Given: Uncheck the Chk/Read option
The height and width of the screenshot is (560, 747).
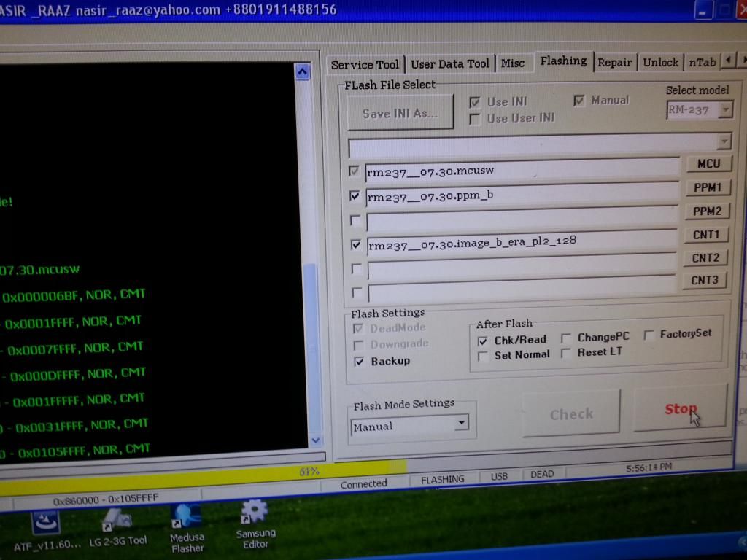Looking at the screenshot, I should click(x=483, y=341).
